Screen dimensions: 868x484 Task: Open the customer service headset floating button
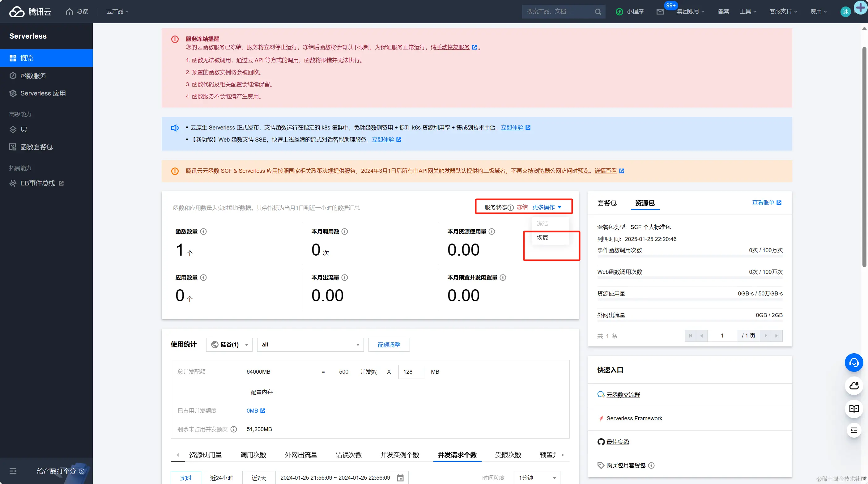[853, 363]
